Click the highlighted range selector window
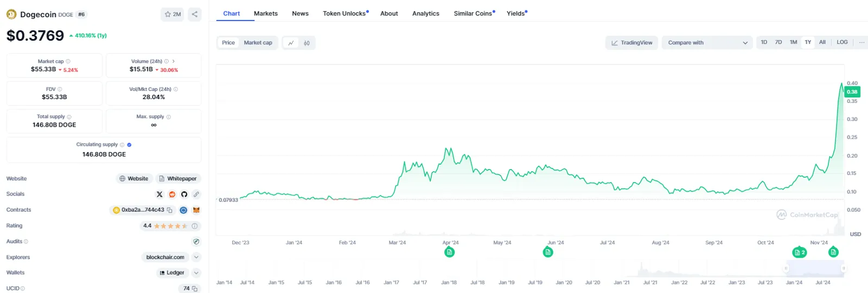Image resolution: width=868 pixels, height=293 pixels. (814, 269)
